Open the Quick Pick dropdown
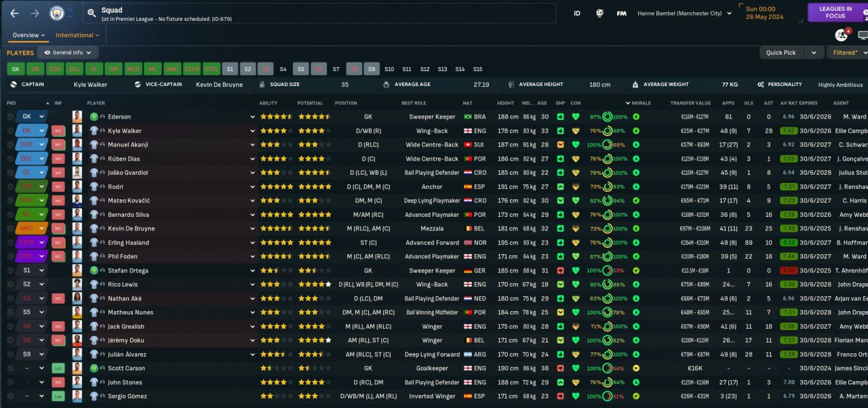This screenshot has height=408, width=868. click(x=790, y=52)
